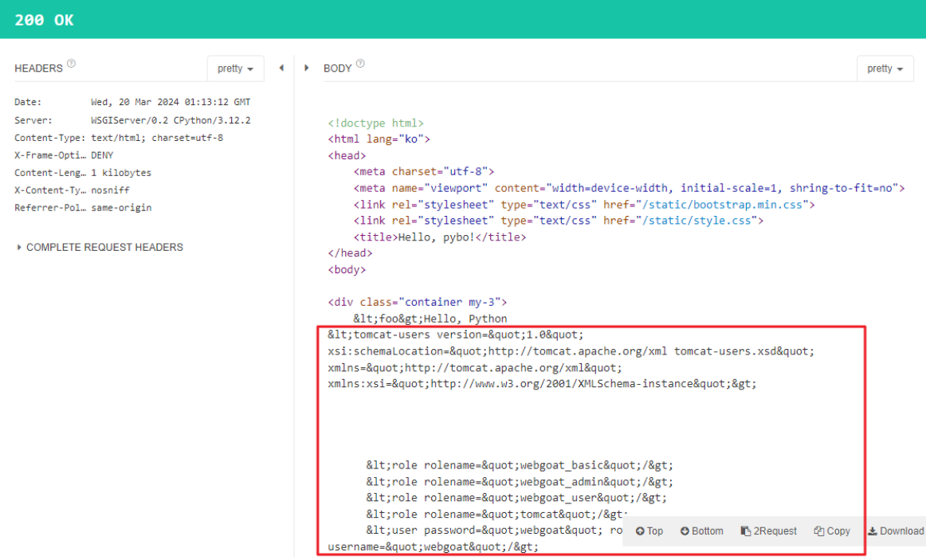Open the HEADERS pretty format dropdown
The height and width of the screenshot is (560, 926).
[x=235, y=69]
